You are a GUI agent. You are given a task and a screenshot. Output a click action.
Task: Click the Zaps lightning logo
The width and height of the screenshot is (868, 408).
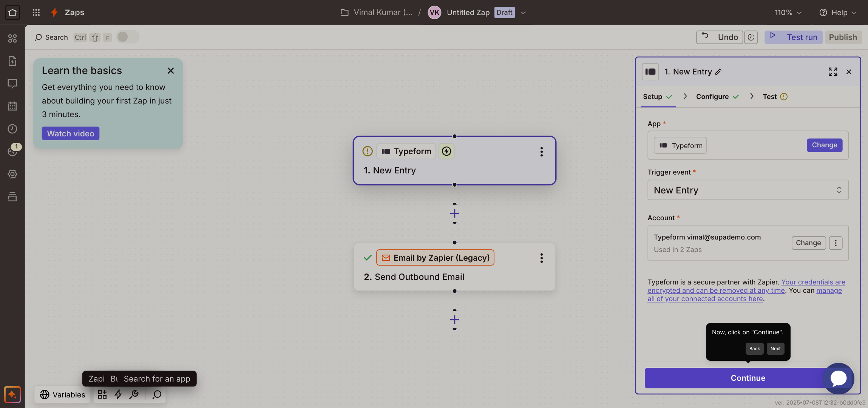pos(54,12)
